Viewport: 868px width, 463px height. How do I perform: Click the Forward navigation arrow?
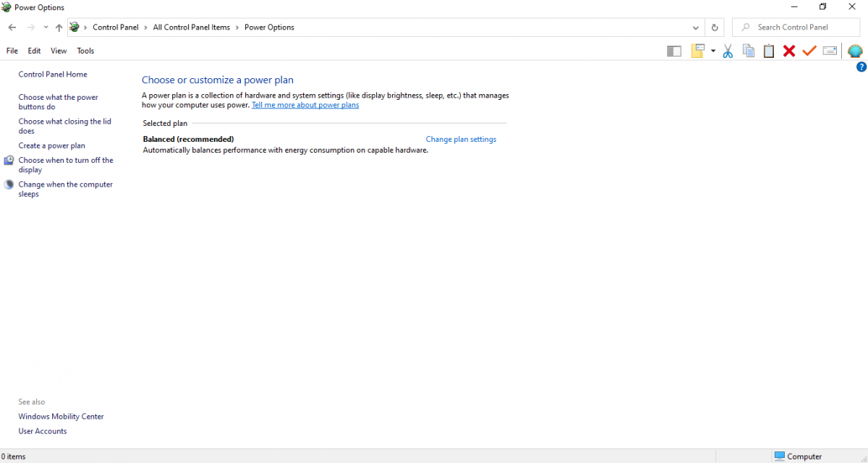(30, 27)
